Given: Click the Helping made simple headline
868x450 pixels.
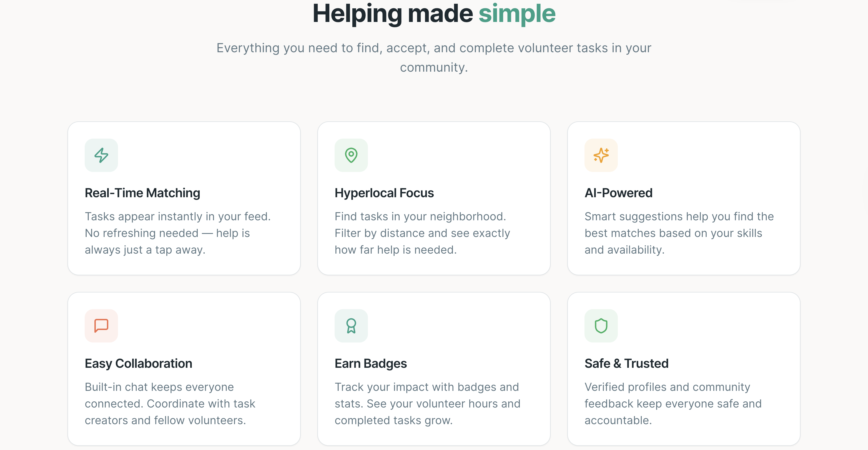Looking at the screenshot, I should point(434,14).
